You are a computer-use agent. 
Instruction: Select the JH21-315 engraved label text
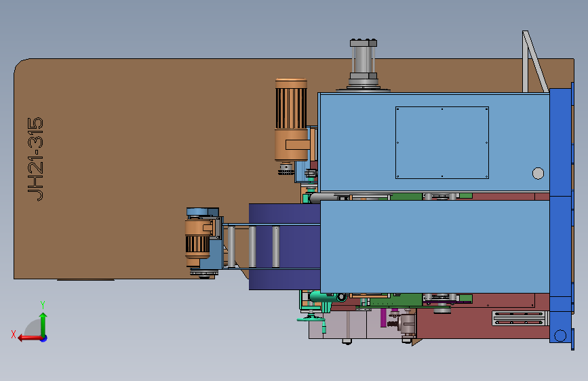[35, 159]
